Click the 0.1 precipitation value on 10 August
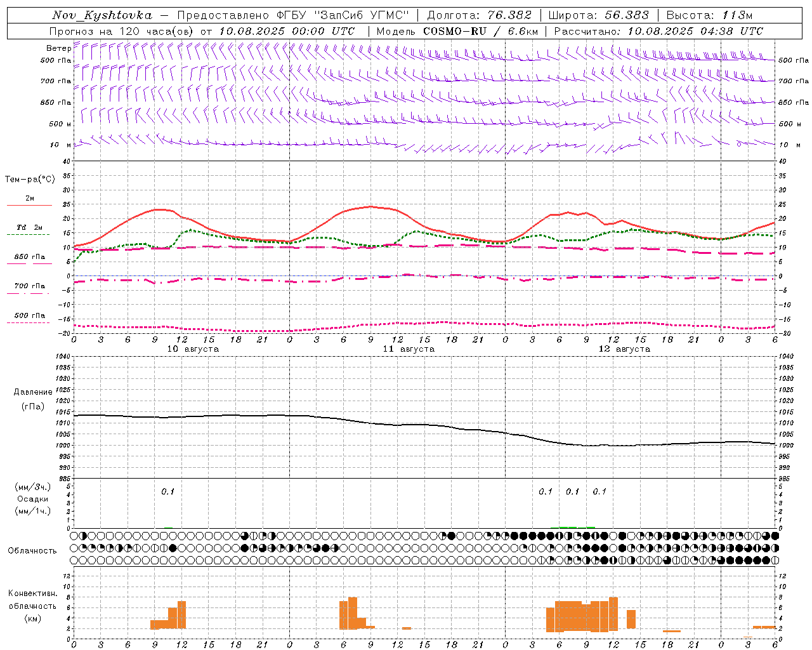Screen dimensions: 812x650 (x=167, y=491)
